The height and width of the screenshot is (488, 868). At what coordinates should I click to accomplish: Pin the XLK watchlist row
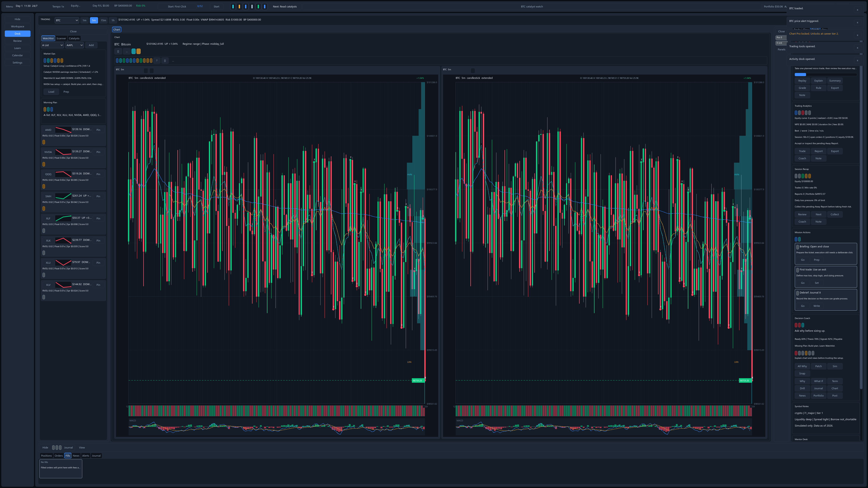pos(98,240)
